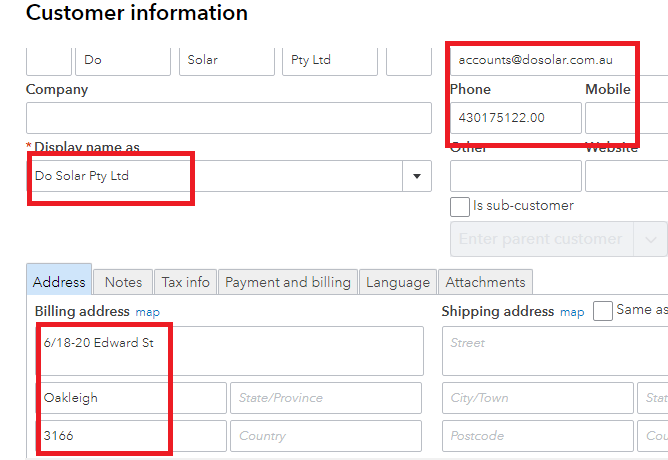Open the Display name as dropdown arrow
Viewport: 668px width, 460px height.
417,176
